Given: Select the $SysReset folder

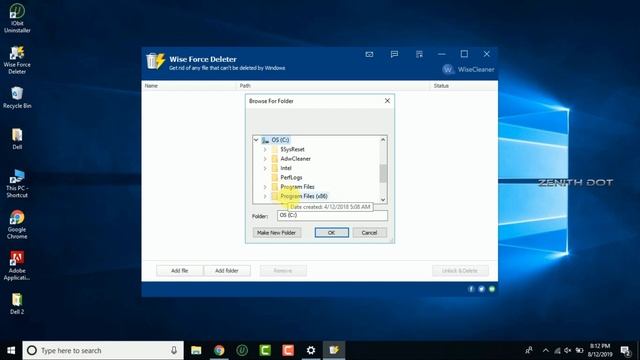Looking at the screenshot, I should 292,149.
